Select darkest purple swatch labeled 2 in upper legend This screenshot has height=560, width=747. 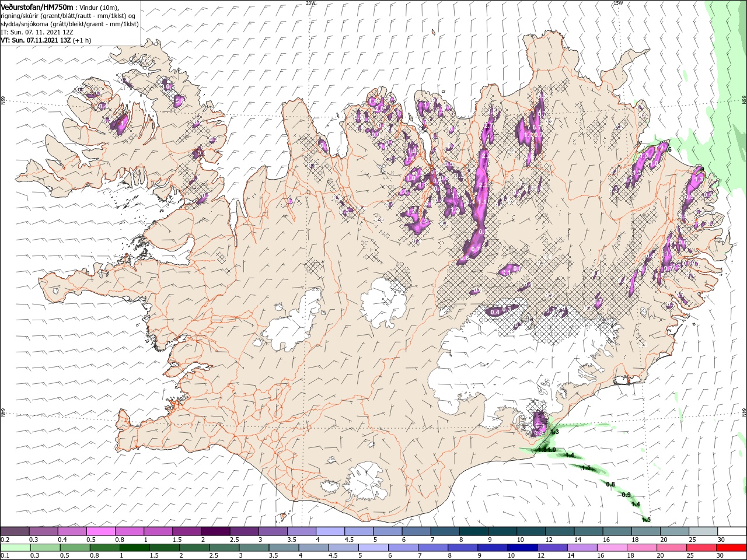coord(215,531)
